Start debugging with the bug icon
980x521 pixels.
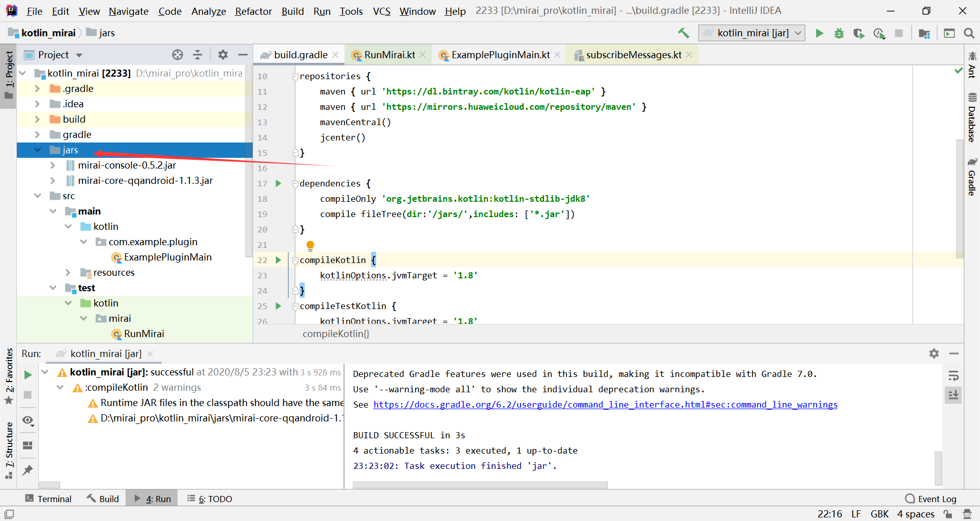(x=839, y=33)
